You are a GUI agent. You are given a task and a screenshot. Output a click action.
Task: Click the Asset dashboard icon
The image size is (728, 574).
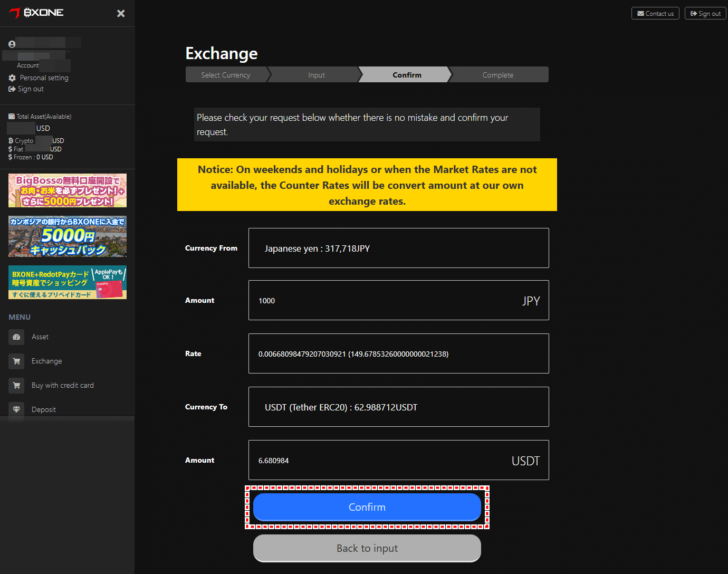[16, 337]
